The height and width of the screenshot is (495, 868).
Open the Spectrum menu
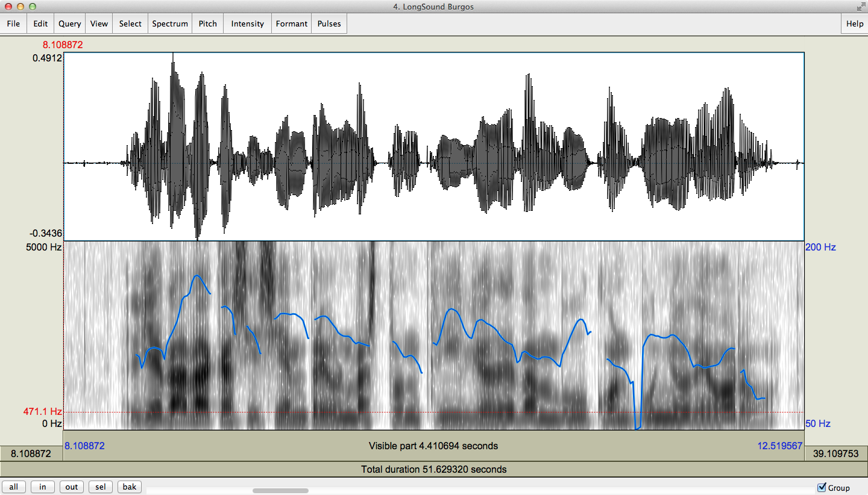pos(170,23)
